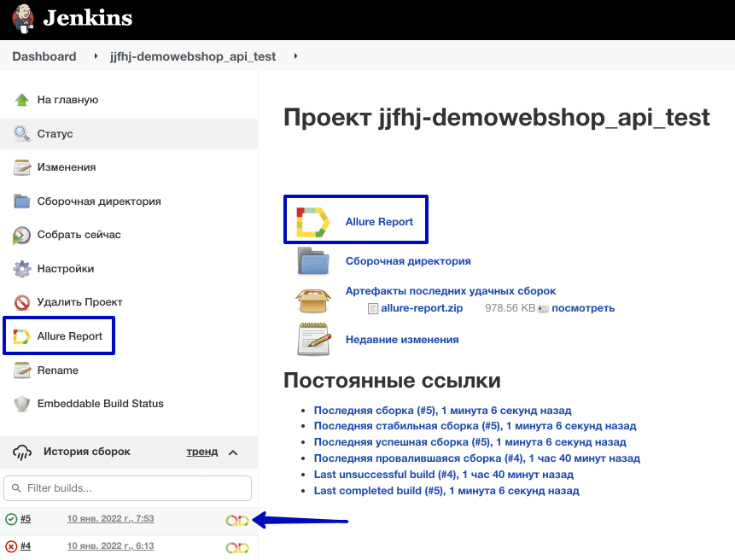Image resolution: width=735 pixels, height=560 pixels.
Task: Open the dropdown arrow after Dashboard breadcrumb
Action: (96, 56)
